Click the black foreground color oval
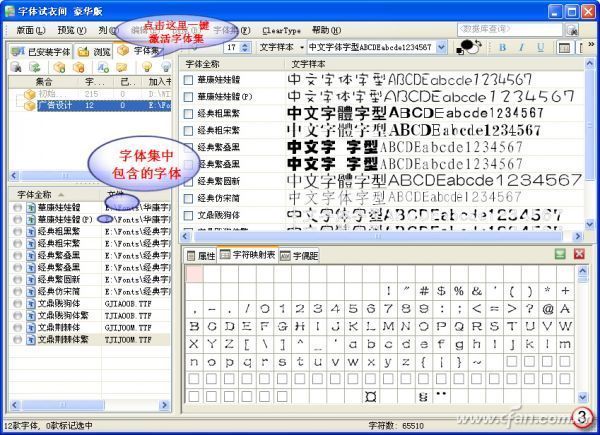The image size is (600, 435). 467,45
